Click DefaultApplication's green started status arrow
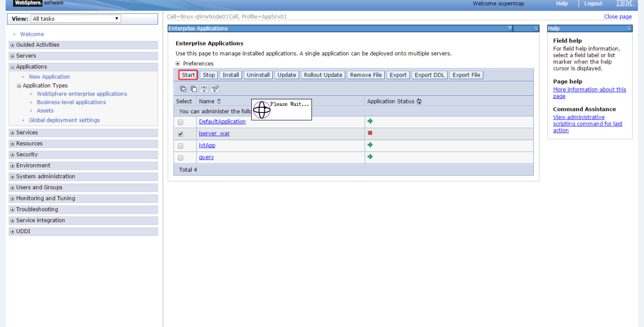Viewport: 644px width, 327px height. point(370,121)
